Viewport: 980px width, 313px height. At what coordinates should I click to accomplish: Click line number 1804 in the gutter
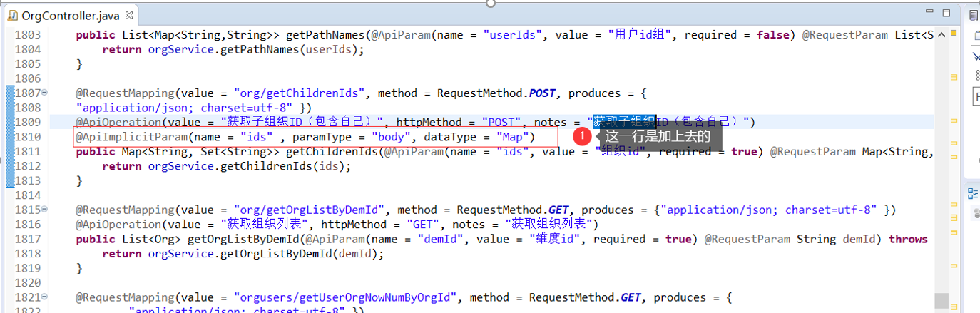point(27,49)
